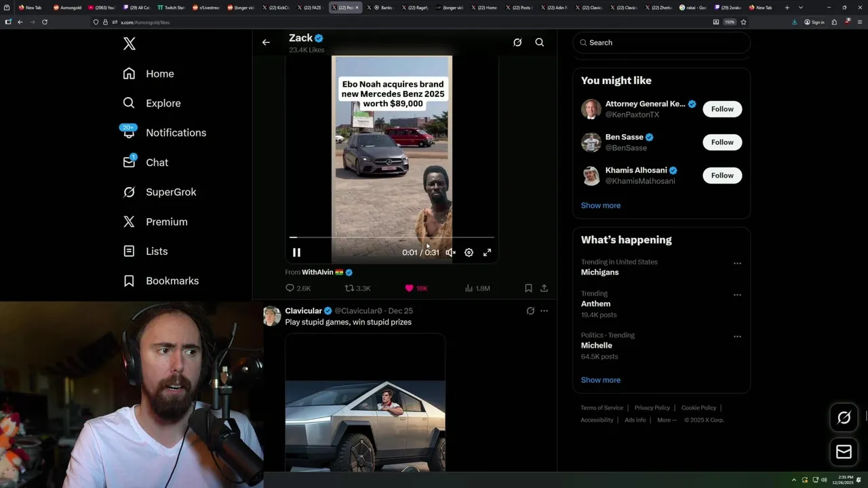868x488 pixels.
Task: Click the Search input field
Action: [x=661, y=42]
